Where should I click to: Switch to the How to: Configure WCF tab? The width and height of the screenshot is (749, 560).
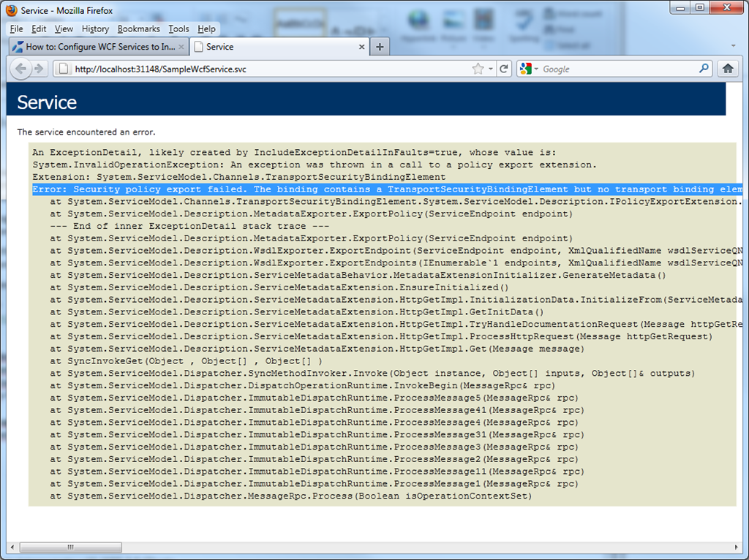(99, 47)
